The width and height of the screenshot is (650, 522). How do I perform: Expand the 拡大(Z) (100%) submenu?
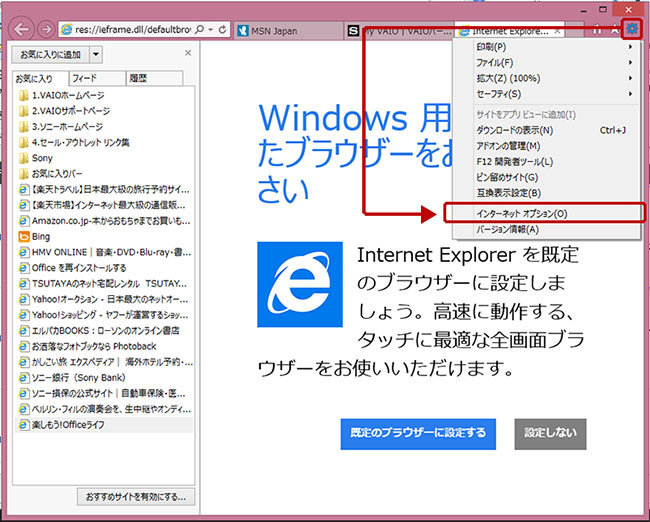(x=546, y=78)
